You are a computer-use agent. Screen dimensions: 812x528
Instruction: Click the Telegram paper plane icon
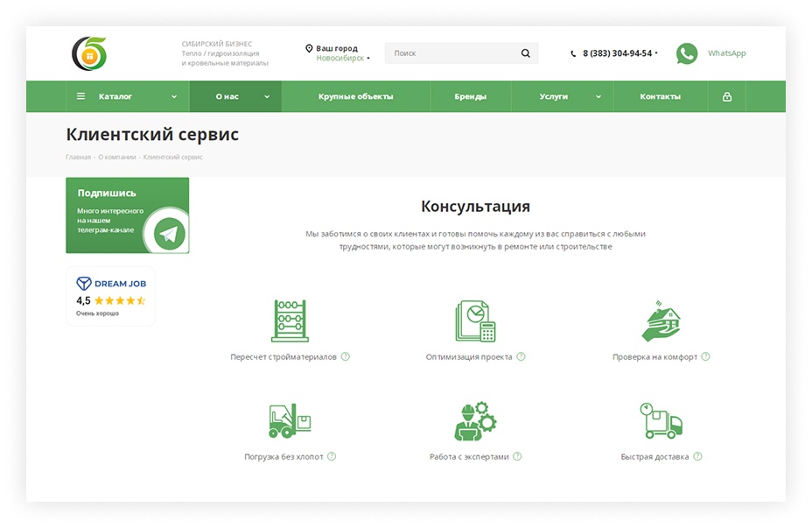click(x=170, y=234)
